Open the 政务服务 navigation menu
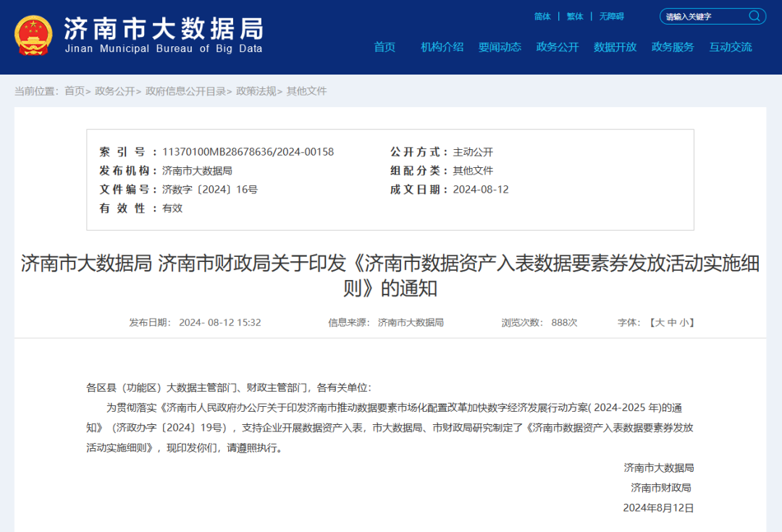The image size is (782, 532). point(673,47)
